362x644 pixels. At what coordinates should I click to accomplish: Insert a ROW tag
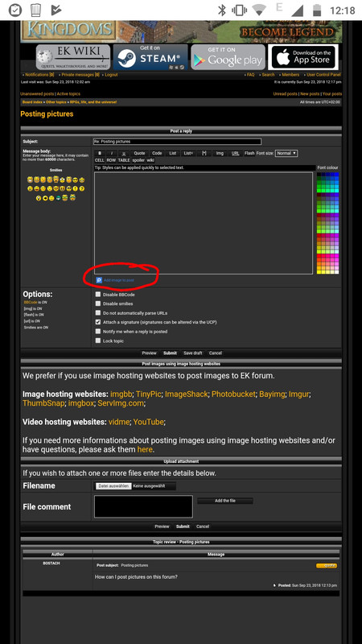[111, 160]
